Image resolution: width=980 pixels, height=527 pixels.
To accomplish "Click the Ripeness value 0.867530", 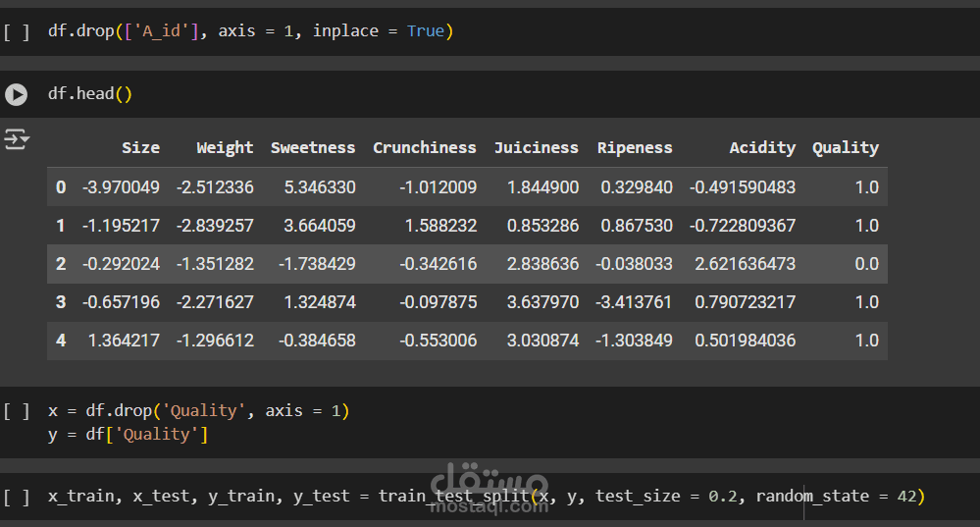I will click(x=637, y=225).
